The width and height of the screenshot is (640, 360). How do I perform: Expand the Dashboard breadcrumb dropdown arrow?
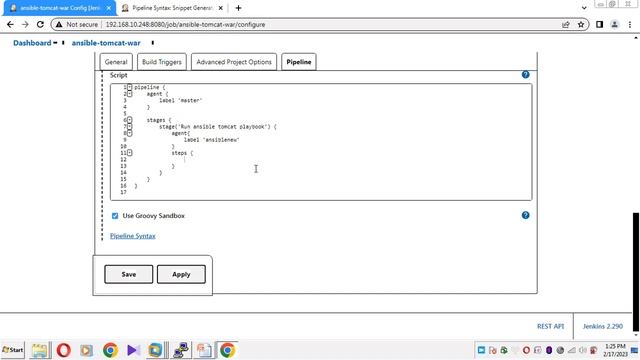pos(55,43)
